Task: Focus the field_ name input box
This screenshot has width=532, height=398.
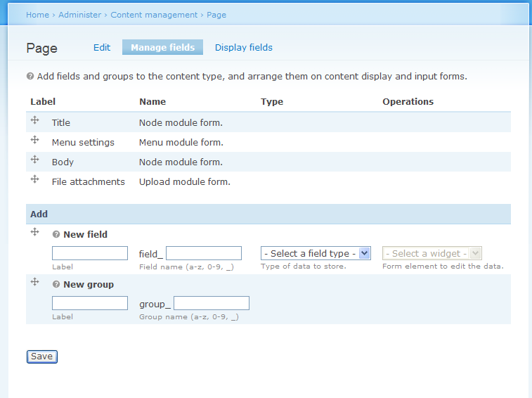Action: tap(204, 253)
